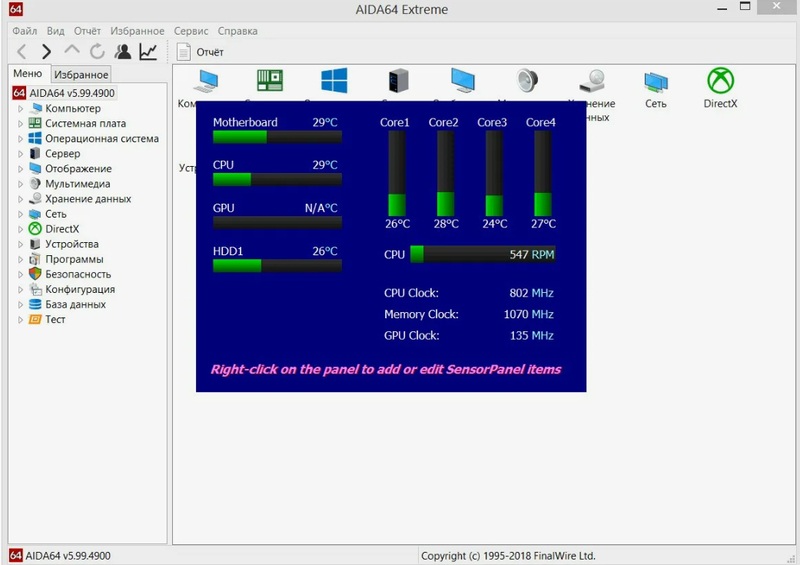Click the pink SensorPanel hint text

[386, 370]
